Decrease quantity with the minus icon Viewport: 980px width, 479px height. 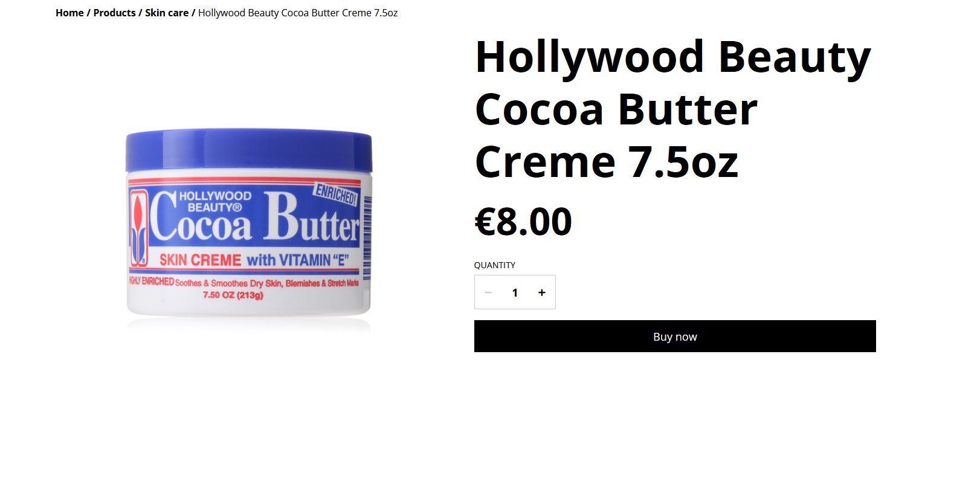488,292
